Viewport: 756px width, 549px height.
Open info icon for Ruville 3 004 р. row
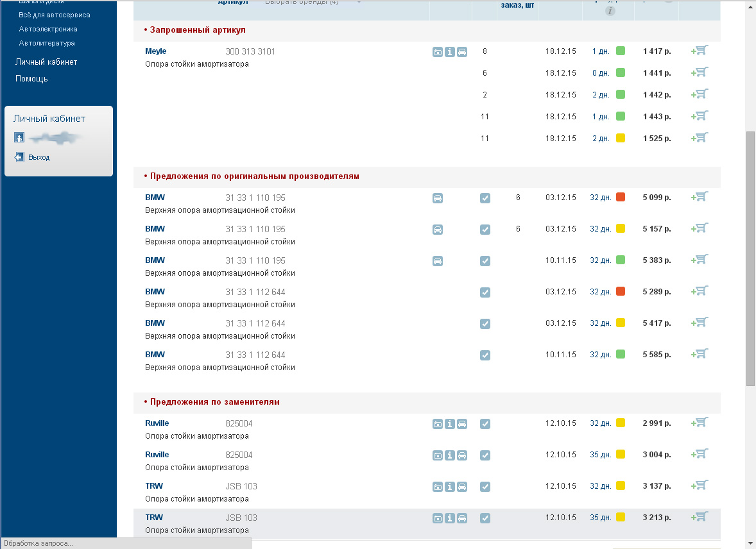tap(449, 455)
